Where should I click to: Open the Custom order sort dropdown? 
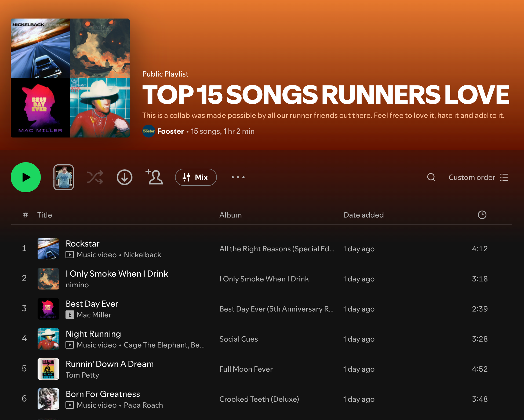(478, 177)
